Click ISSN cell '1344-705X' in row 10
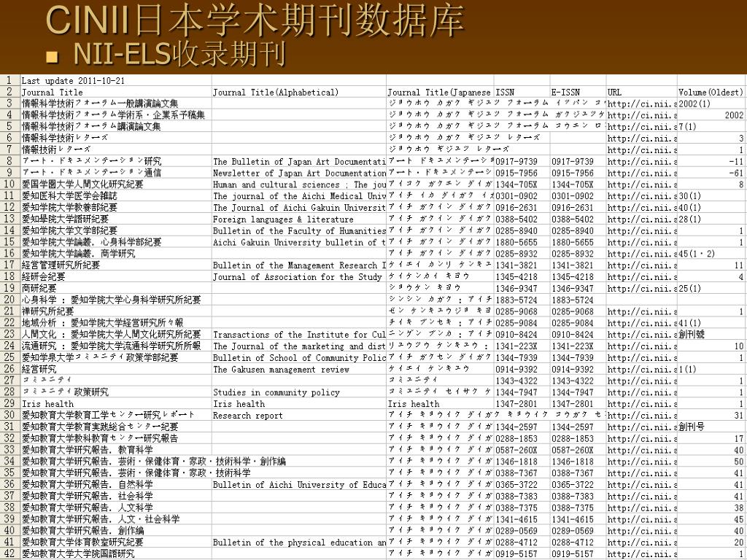Viewport: 747px width, 560px height. [522, 184]
